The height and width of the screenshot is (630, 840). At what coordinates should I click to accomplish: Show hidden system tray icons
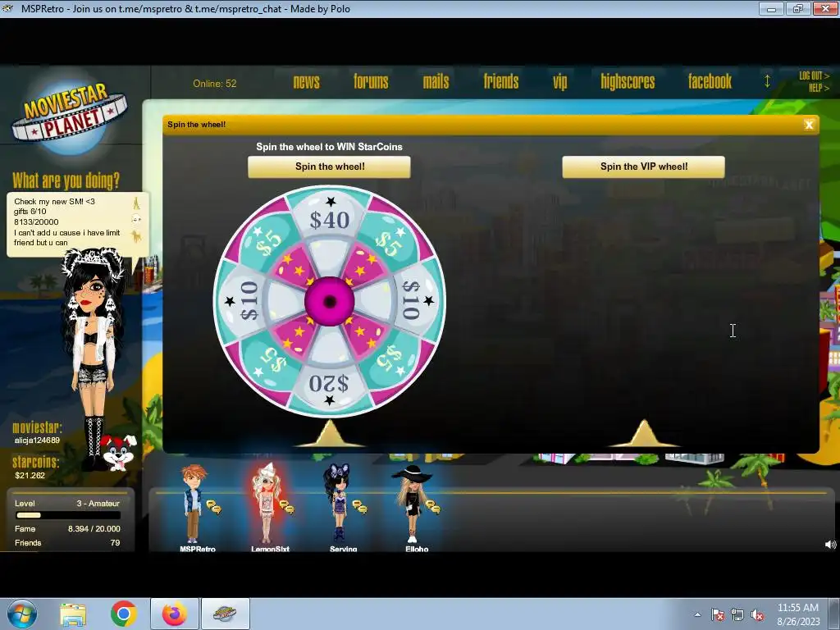(x=697, y=614)
